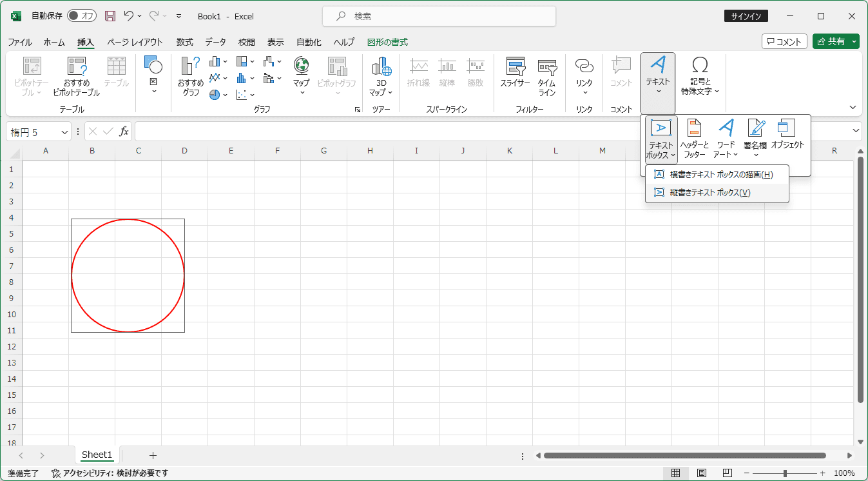Click the fx insert function icon
This screenshot has height=481, width=868.
coord(124,132)
